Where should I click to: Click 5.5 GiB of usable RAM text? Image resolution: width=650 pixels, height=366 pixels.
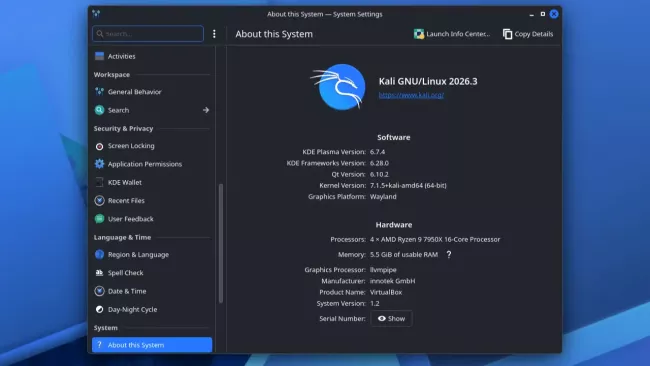(x=404, y=255)
